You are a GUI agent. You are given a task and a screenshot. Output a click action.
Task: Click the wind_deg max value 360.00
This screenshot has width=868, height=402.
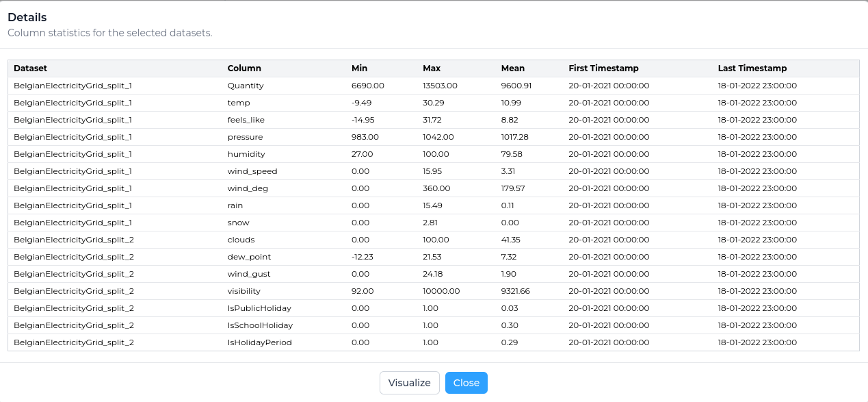pos(436,188)
